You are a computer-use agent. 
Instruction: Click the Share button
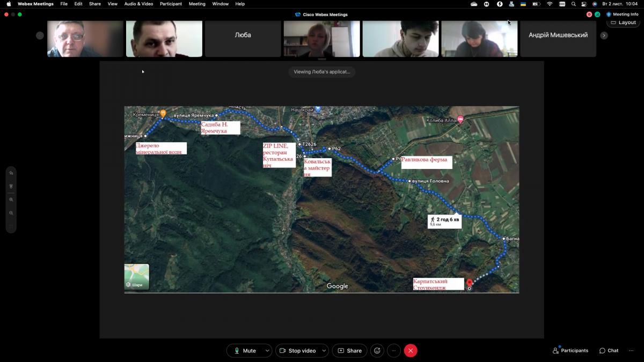[349, 351]
